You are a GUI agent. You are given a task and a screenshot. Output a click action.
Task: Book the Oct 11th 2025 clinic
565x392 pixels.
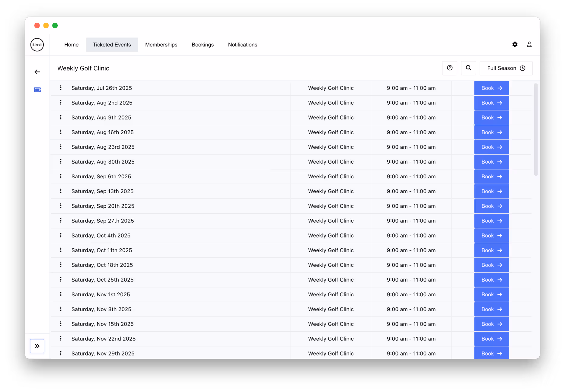[x=491, y=250]
